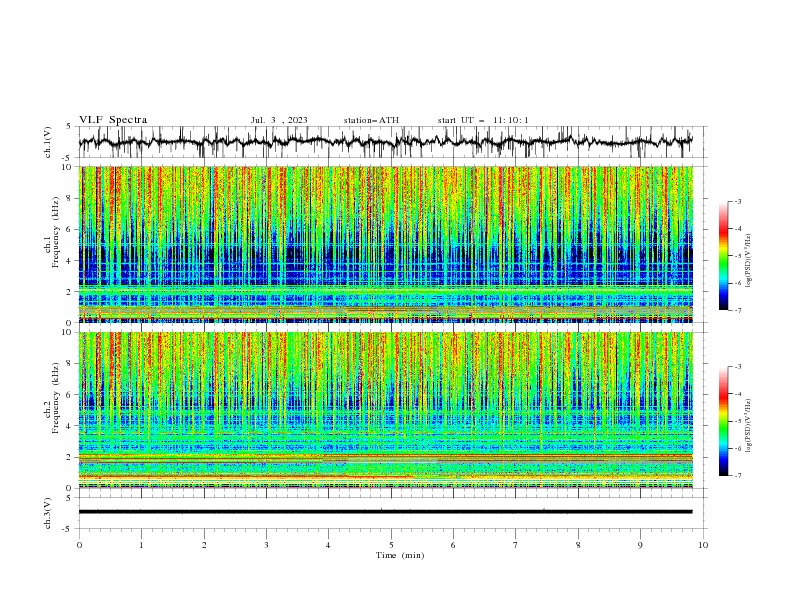The height and width of the screenshot is (612, 792).
Task: Click the "Time (min)" axis label
Action: 400,555
